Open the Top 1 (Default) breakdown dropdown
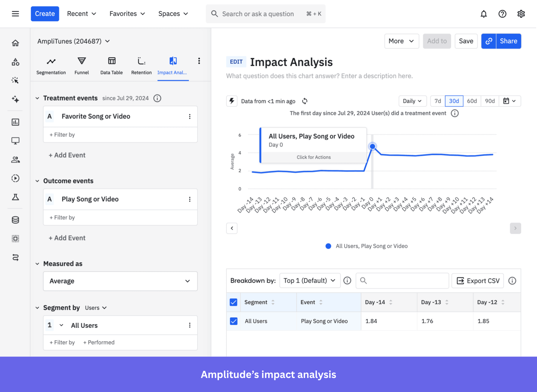Image resolution: width=537 pixels, height=392 pixels. 309,280
